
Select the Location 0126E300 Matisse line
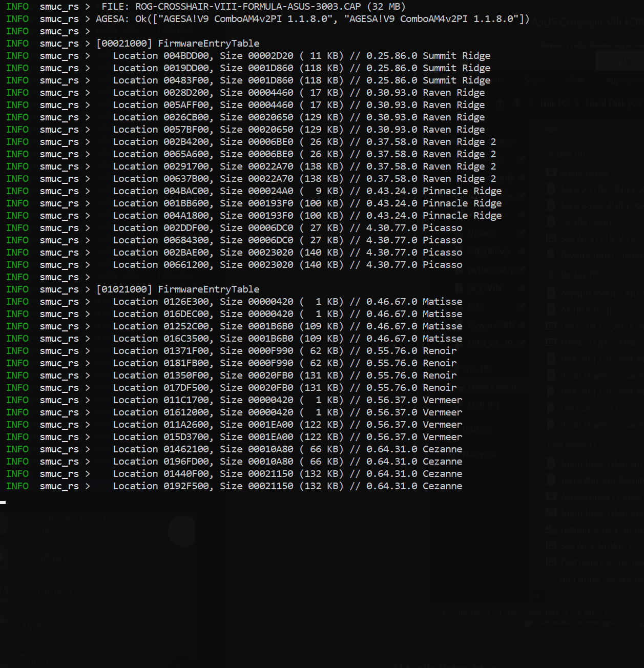pos(234,302)
